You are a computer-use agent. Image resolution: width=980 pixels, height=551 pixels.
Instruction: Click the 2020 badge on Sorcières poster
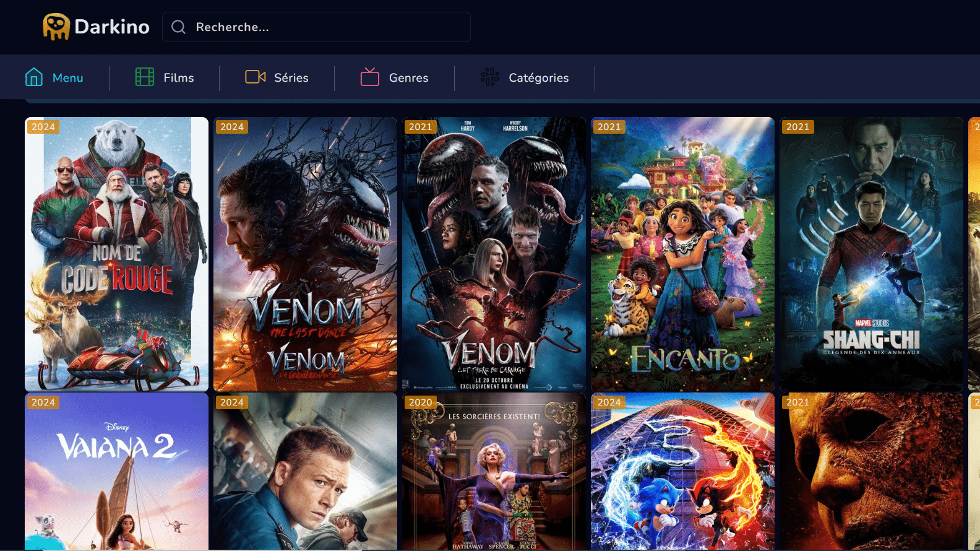click(x=421, y=402)
